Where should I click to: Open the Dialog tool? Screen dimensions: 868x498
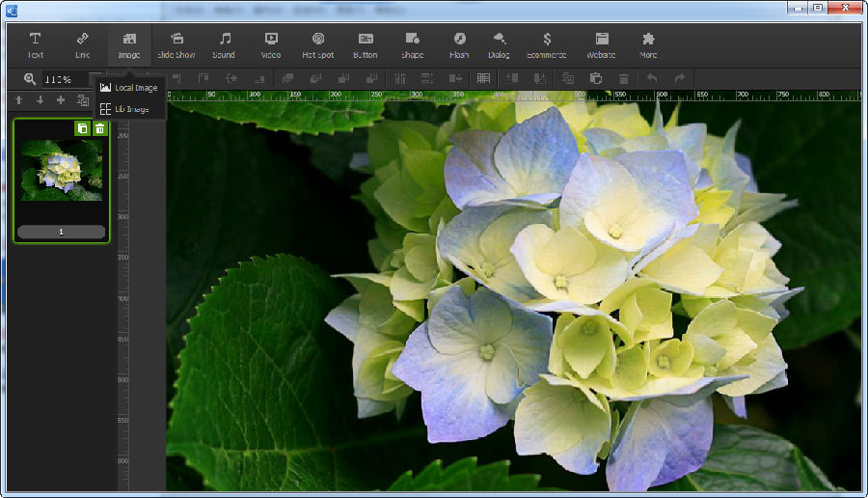click(500, 44)
